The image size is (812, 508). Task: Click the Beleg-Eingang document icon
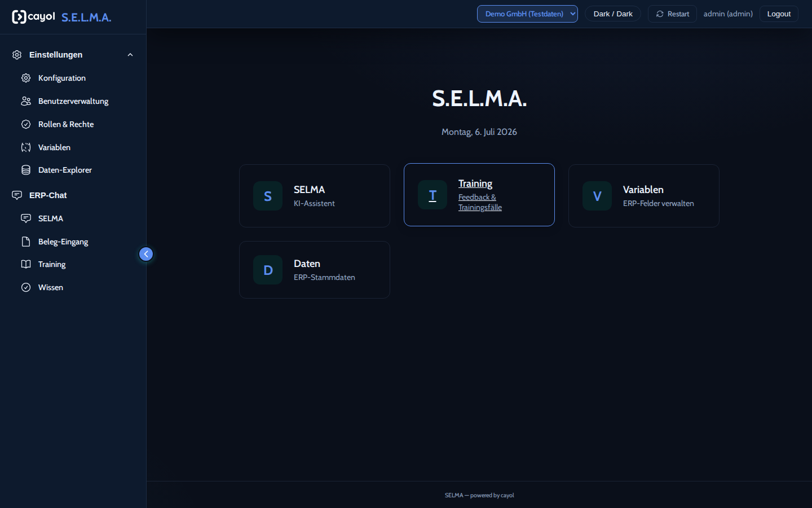tap(26, 242)
